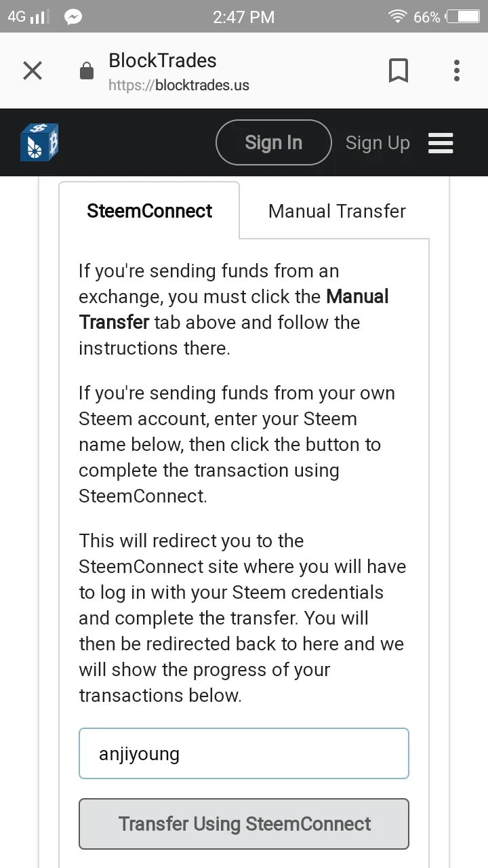The image size is (488, 868).
Task: Tap the bold Manual Transfer text in instructions
Action: tap(234, 309)
